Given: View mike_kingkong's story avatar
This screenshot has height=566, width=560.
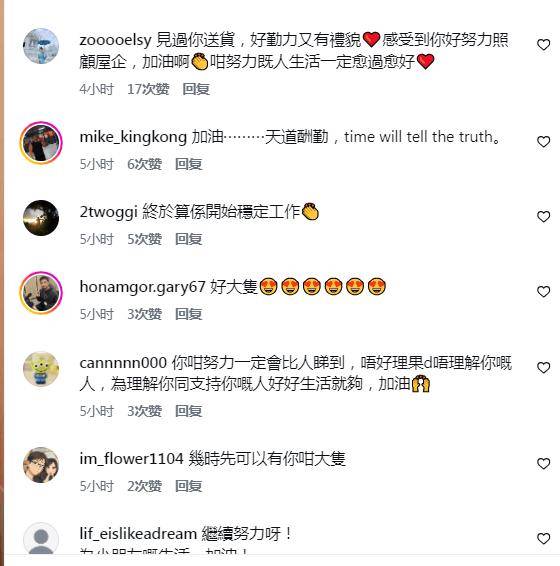Looking at the screenshot, I should coord(41,143).
